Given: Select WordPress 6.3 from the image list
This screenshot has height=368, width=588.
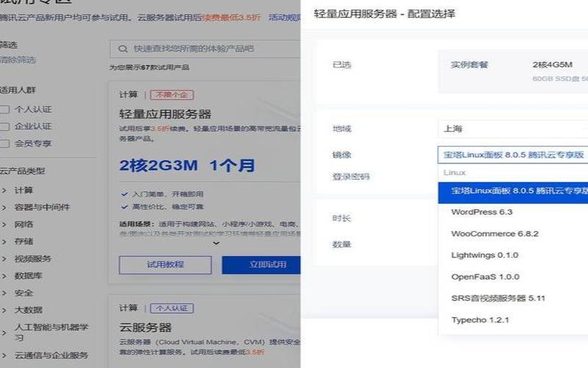Looking at the screenshot, I should [x=481, y=212].
